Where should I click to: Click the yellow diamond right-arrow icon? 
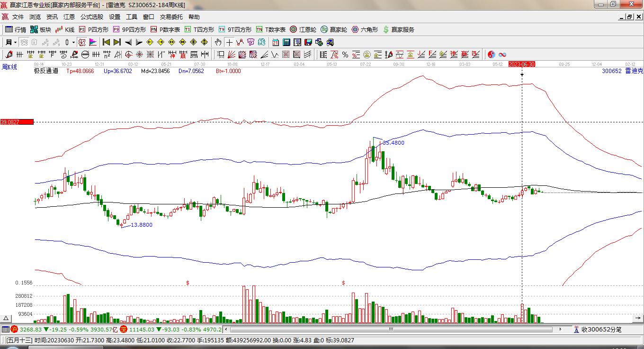click(161, 42)
